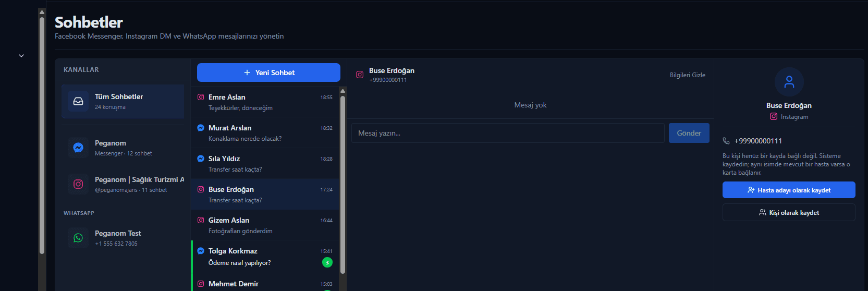The image size is (868, 291).
Task: Click Buse Erdoğan name in chat header
Action: (x=392, y=70)
